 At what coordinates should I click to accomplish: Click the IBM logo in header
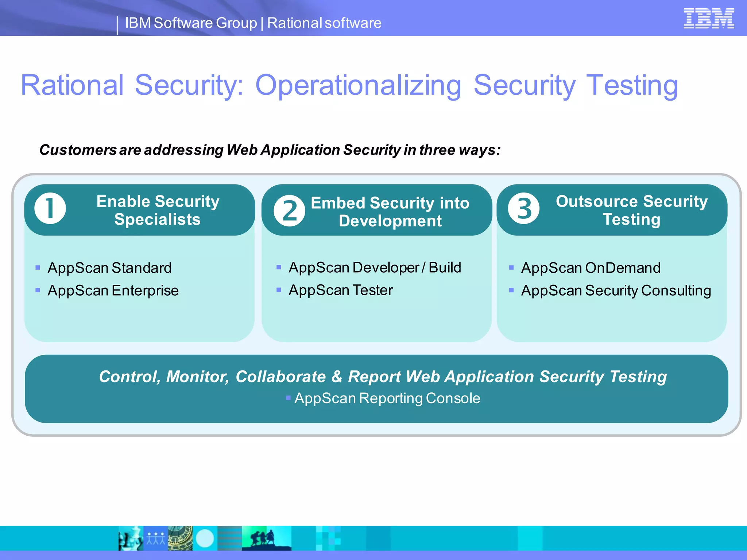(x=708, y=18)
